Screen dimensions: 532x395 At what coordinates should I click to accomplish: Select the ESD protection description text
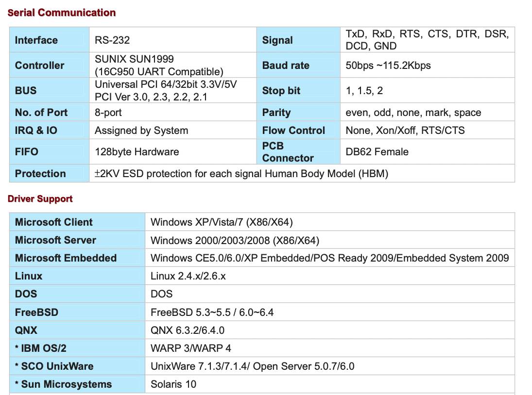click(x=241, y=174)
